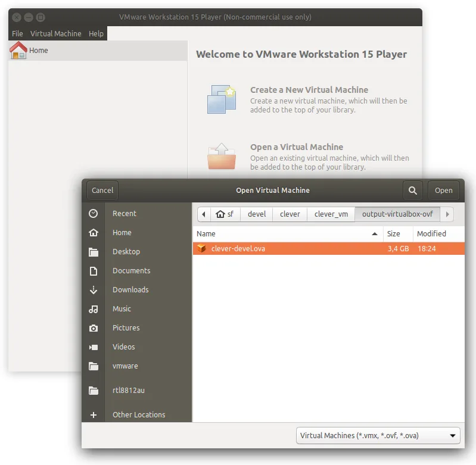Click the Desktop folder icon in sidebar
Viewport: 476px width, 465px height.
(94, 252)
